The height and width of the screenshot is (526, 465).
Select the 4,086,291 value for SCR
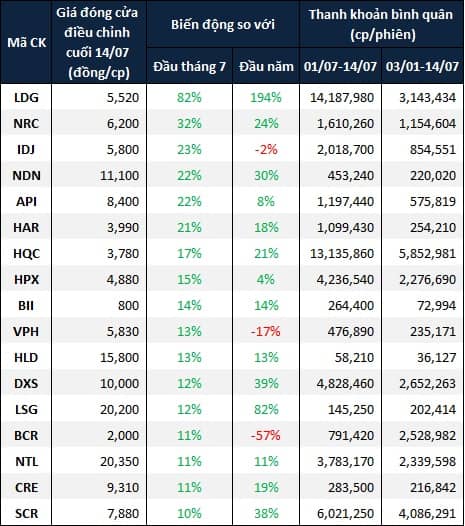pyautogui.click(x=427, y=514)
